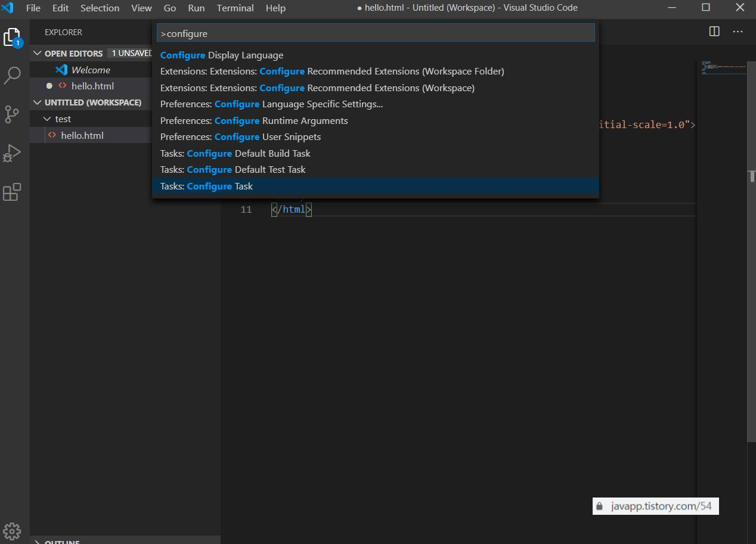
Task: Open the Run and Debug view icon
Action: coord(12,153)
